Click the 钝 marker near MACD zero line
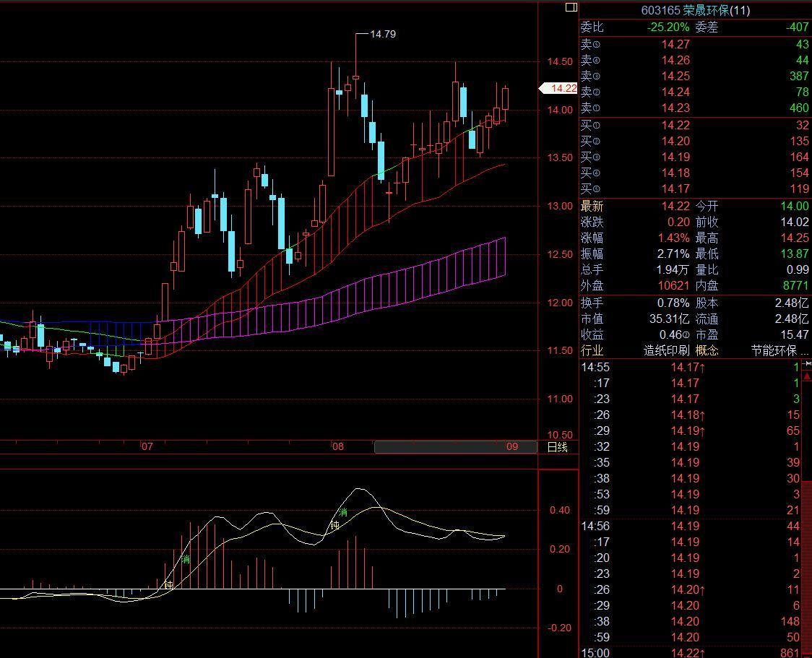Viewport: 812px width, 658px height. click(168, 585)
